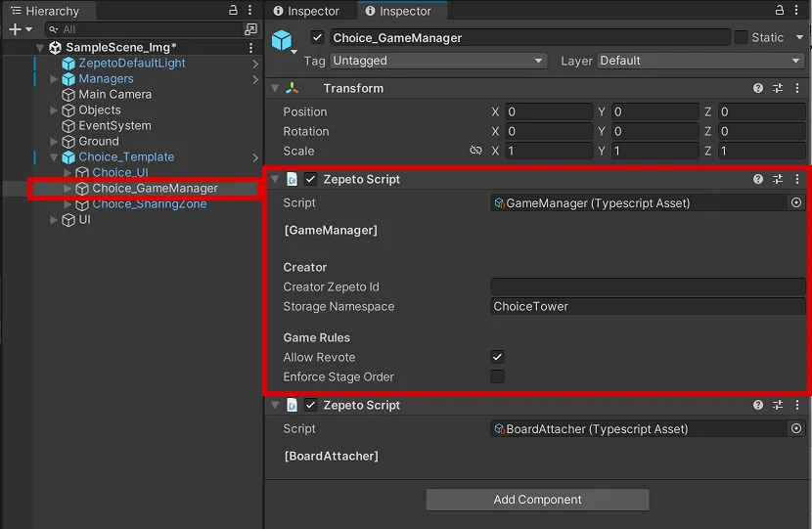Open the Layer dropdown showing Default
The height and width of the screenshot is (529, 812).
tap(700, 61)
